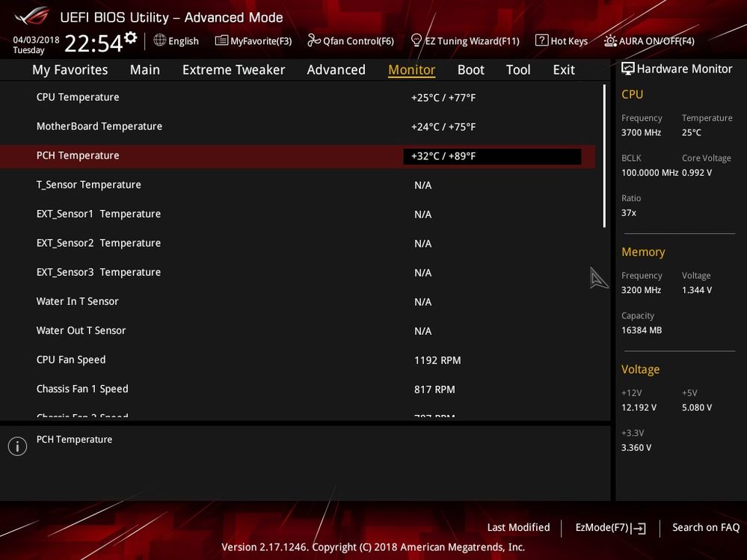Viewport: 747px width, 560px height.
Task: Click the ROG logo icon
Action: click(x=32, y=16)
